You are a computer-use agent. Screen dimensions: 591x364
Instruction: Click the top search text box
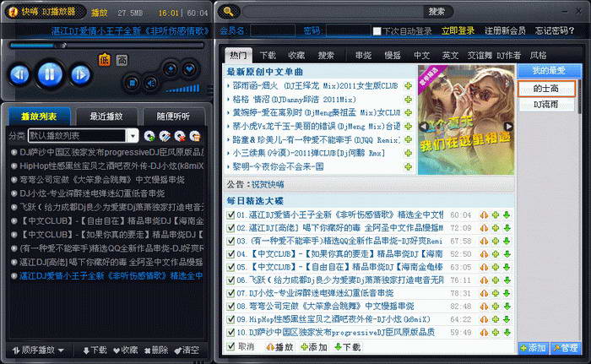333,12
